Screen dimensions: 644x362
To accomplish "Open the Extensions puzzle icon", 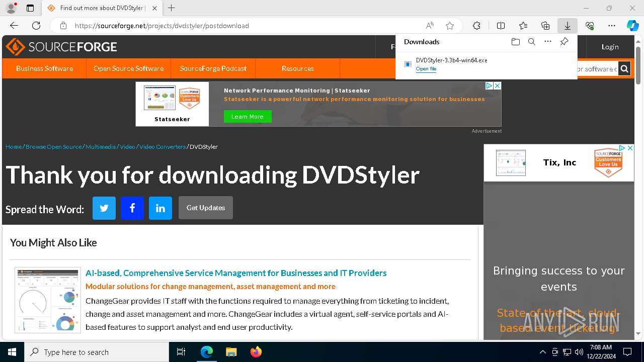I will coord(476,26).
